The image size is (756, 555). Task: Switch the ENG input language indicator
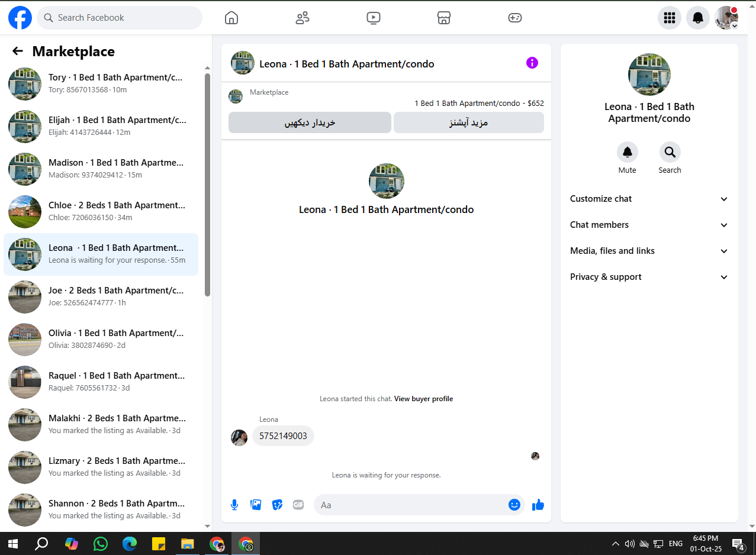click(x=675, y=544)
